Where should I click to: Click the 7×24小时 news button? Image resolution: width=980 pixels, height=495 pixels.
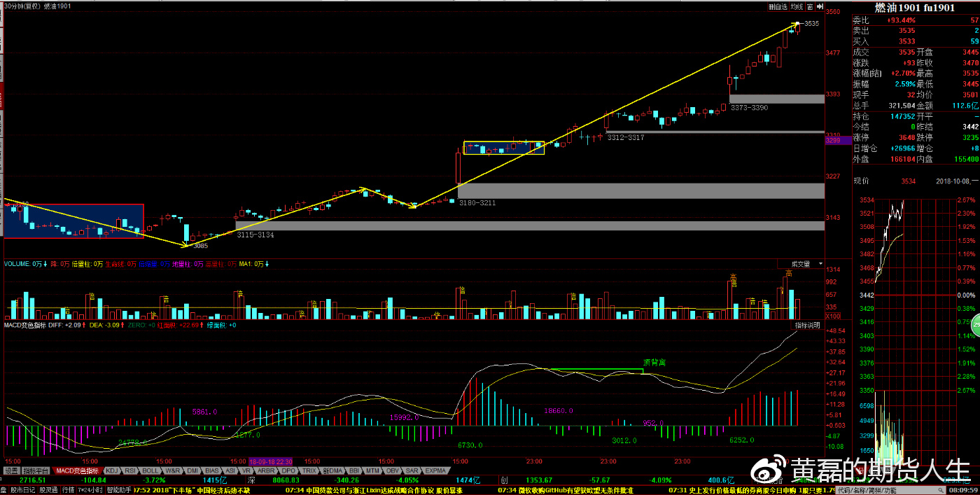click(x=90, y=489)
